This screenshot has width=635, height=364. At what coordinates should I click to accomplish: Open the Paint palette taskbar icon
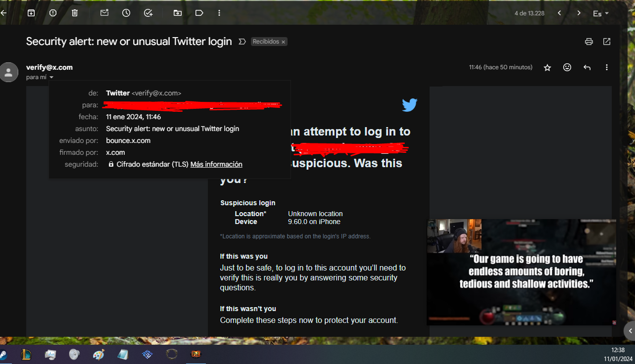99,354
